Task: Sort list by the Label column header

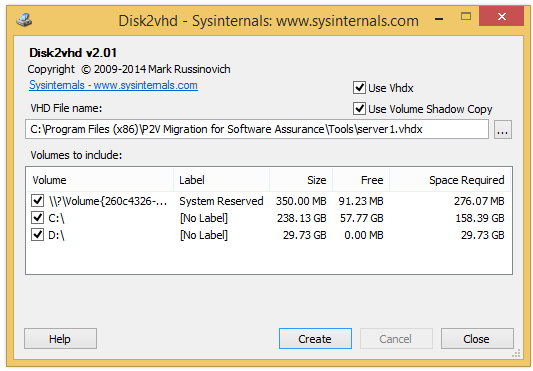Action: pyautogui.click(x=221, y=180)
